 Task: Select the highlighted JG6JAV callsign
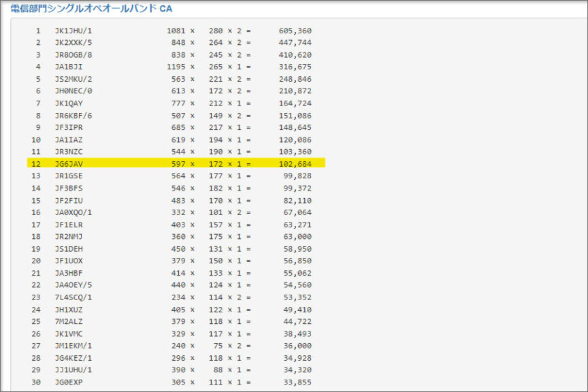pos(68,163)
